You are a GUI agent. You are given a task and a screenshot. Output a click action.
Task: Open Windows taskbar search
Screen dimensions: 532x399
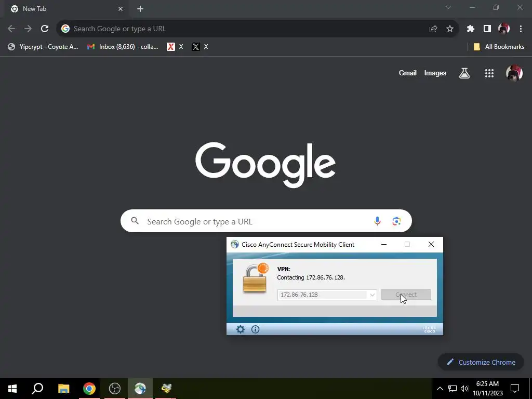coord(37,389)
